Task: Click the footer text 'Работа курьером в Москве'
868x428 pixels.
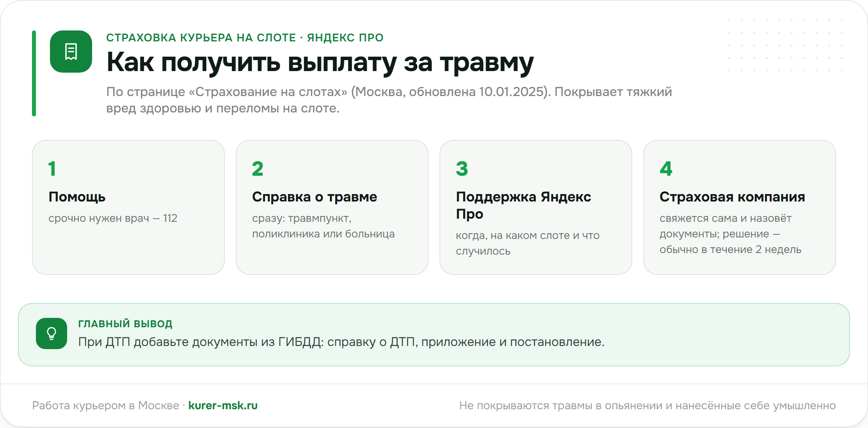Action: point(105,405)
